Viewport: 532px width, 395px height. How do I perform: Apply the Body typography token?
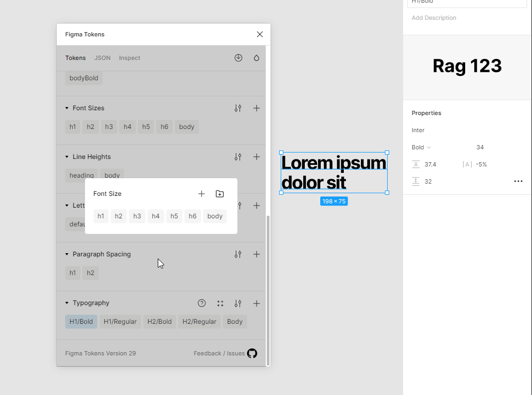(235, 322)
